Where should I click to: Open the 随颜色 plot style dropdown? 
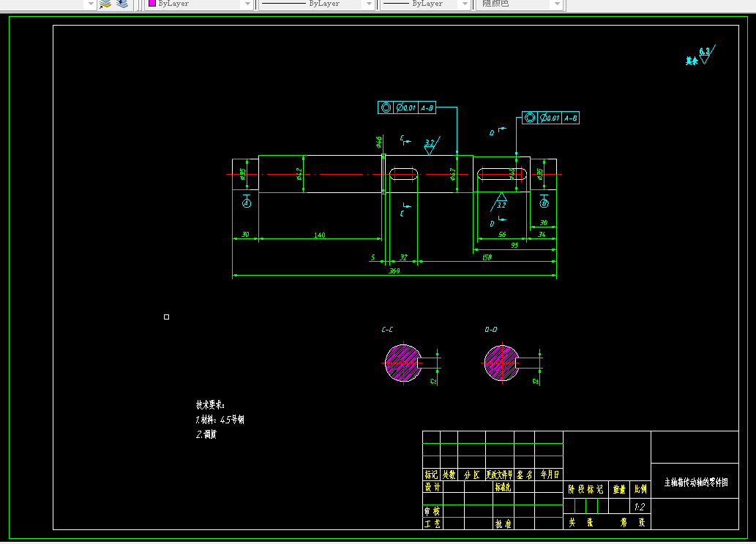pos(557,4)
